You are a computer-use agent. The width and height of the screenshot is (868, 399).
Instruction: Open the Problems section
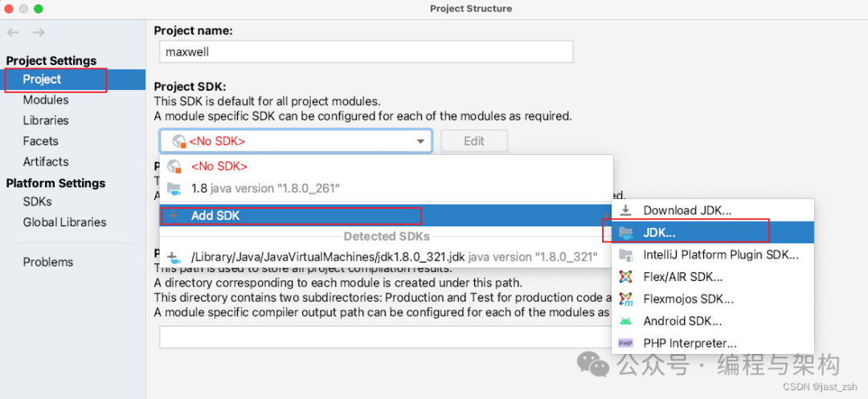pos(48,262)
